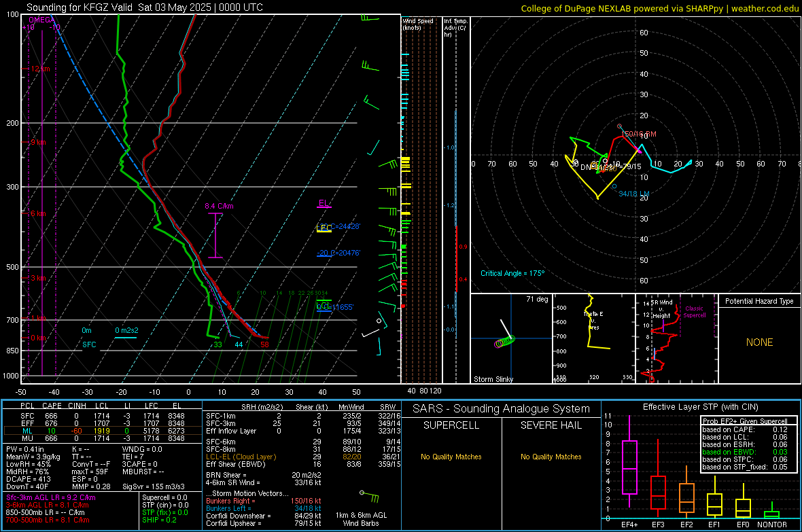The image size is (802, 532).
Task: Click the 'Classic Supercell' magenta label
Action: coord(695,312)
